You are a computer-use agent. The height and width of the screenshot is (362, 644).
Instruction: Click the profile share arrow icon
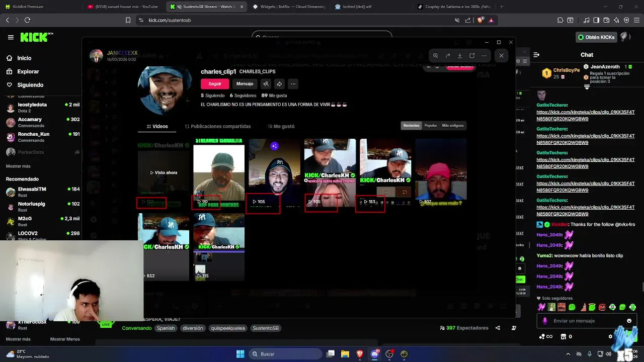pyautogui.click(x=279, y=84)
